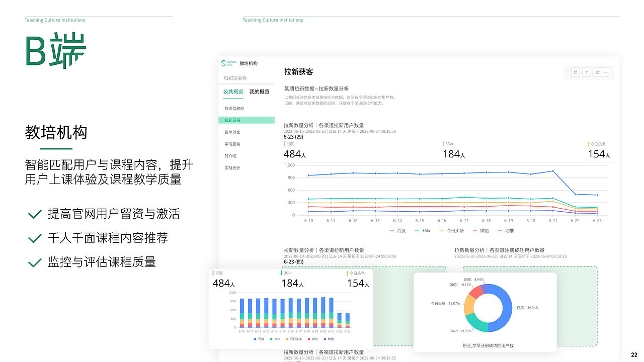Click the 6-23 stacked bar in bar chart
Viewport: 644px width, 362px height.
347,320
